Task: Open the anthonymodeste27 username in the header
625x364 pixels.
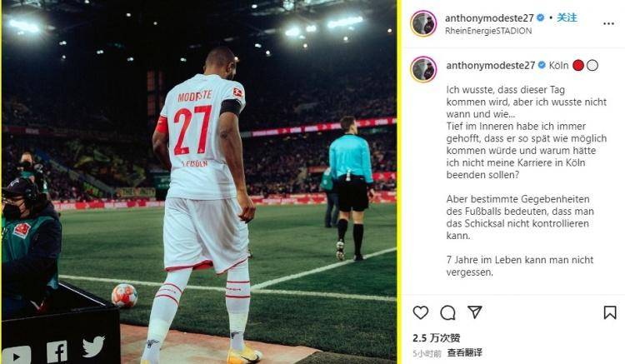Action: (489, 18)
